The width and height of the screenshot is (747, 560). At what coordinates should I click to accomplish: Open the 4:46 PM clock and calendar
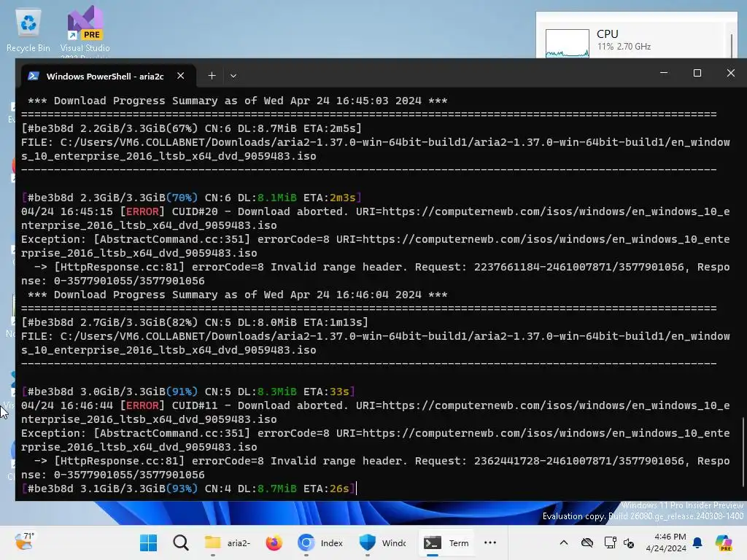click(666, 542)
